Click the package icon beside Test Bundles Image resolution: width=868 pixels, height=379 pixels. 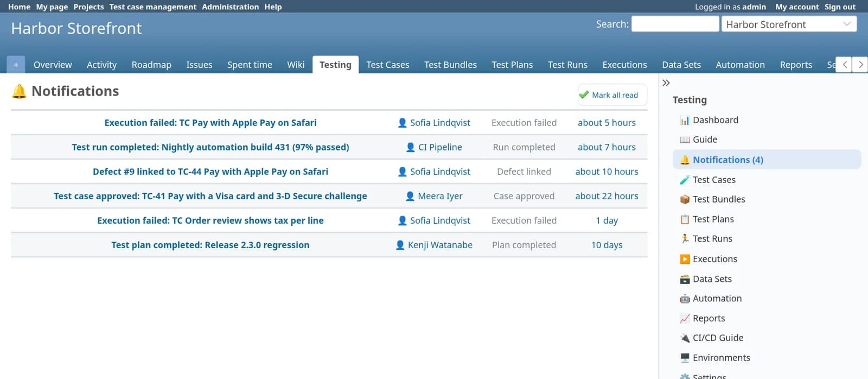685,199
